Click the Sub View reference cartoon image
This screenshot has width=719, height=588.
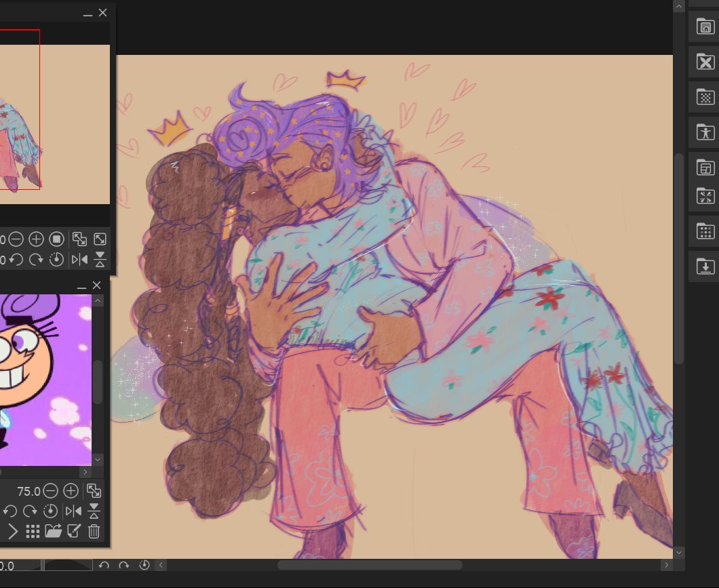45,380
